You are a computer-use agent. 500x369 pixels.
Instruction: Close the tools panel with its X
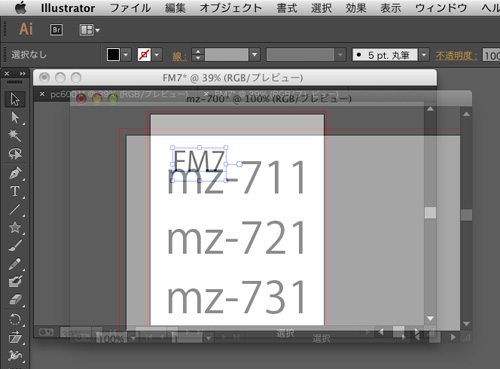click(7, 73)
